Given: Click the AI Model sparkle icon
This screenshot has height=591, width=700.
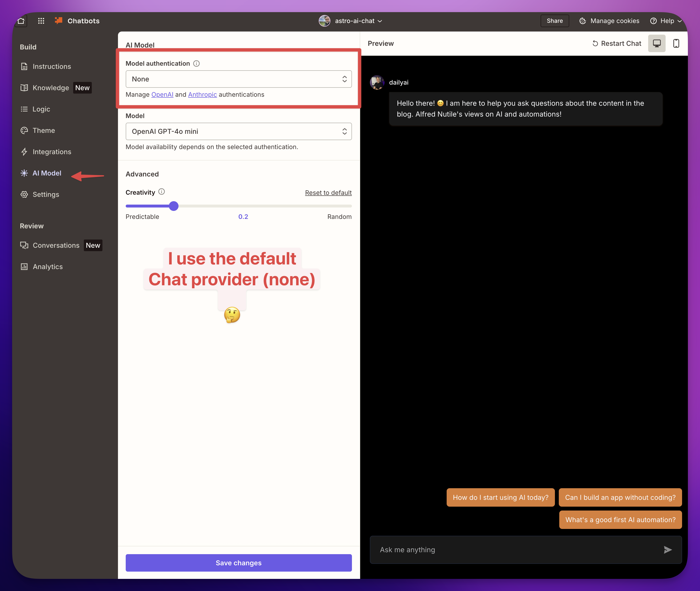Looking at the screenshot, I should point(24,173).
